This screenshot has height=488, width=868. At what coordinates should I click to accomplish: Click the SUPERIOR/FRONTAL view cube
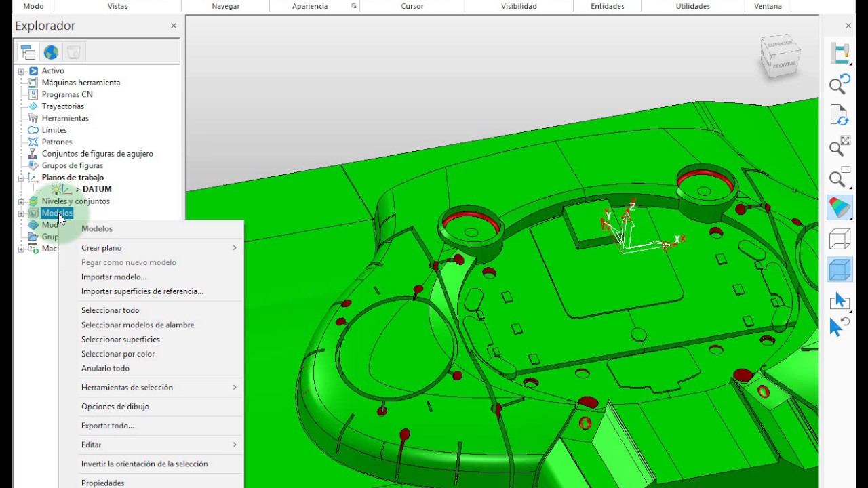[x=781, y=55]
